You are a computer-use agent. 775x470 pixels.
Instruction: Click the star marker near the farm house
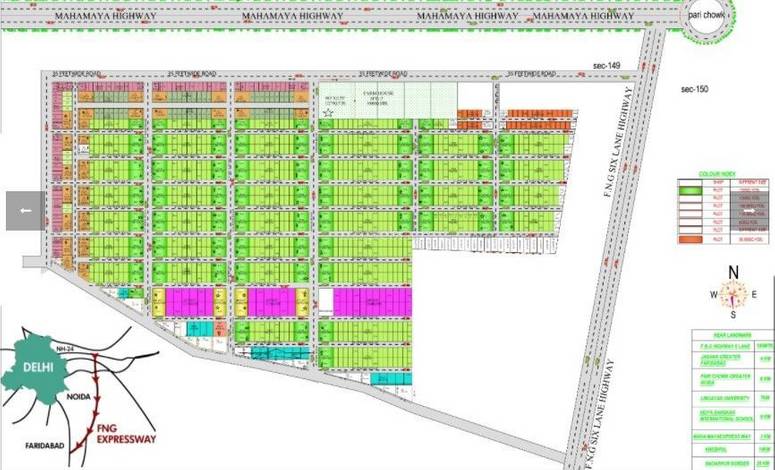point(327,113)
